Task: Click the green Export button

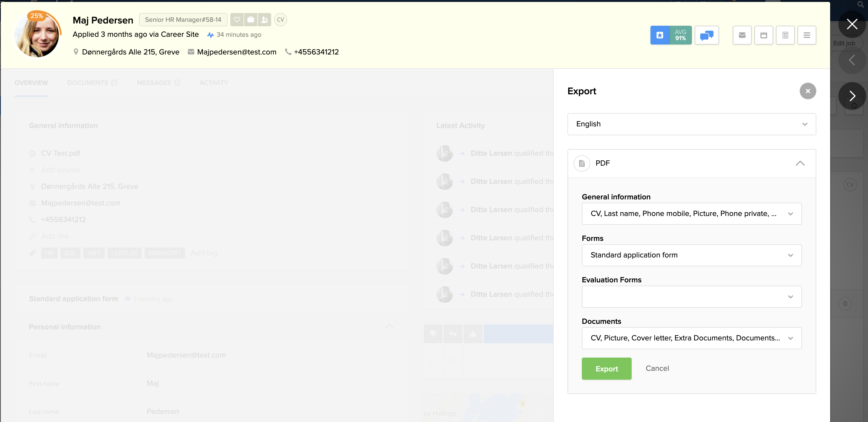Action: [606, 369]
